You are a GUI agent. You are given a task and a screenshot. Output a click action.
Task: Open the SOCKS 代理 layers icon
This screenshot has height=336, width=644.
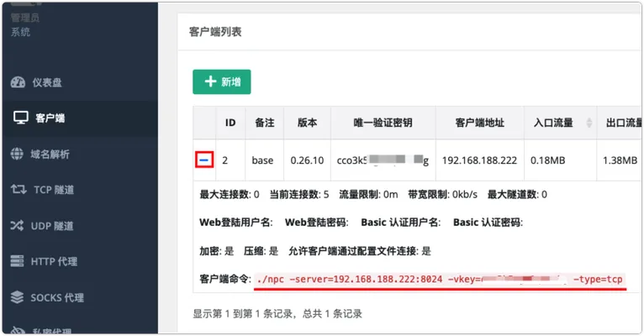pos(17,297)
